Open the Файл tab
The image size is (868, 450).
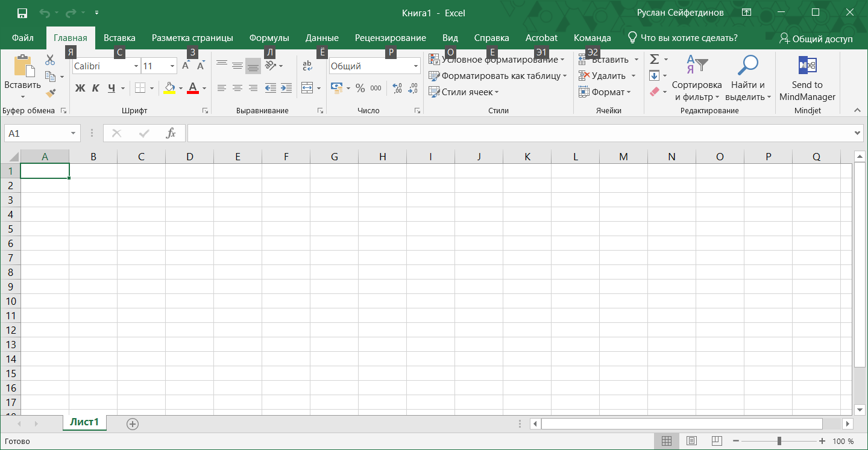click(23, 37)
